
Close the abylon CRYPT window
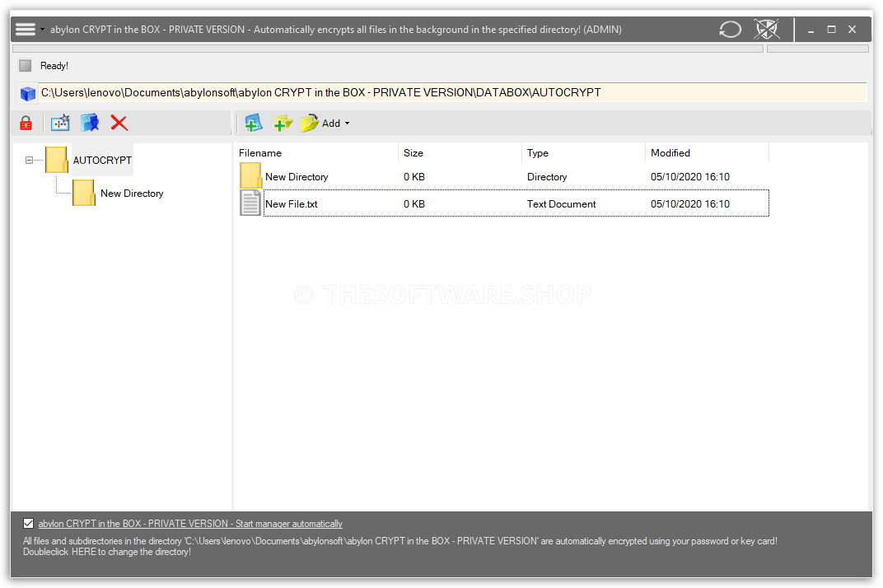tap(852, 30)
